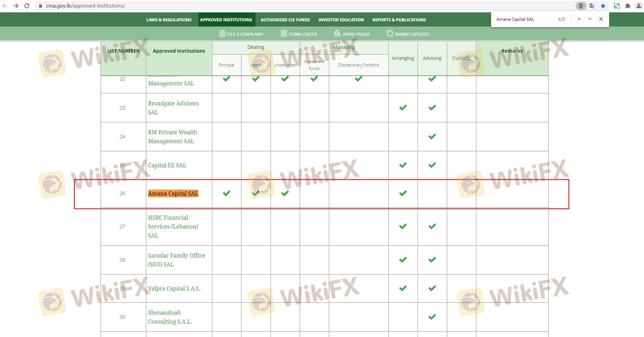Open the File a Complaint link
The width and height of the screenshot is (644, 337).
pyautogui.click(x=245, y=34)
